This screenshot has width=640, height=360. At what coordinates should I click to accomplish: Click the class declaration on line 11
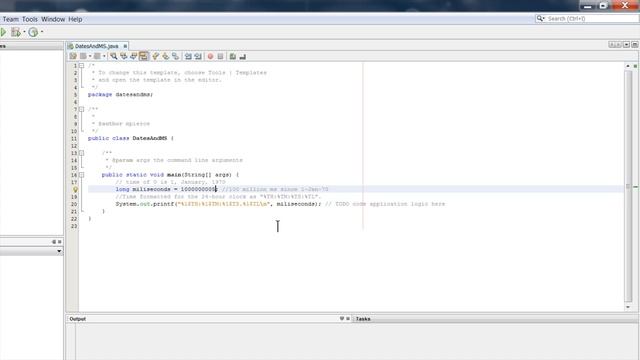131,138
